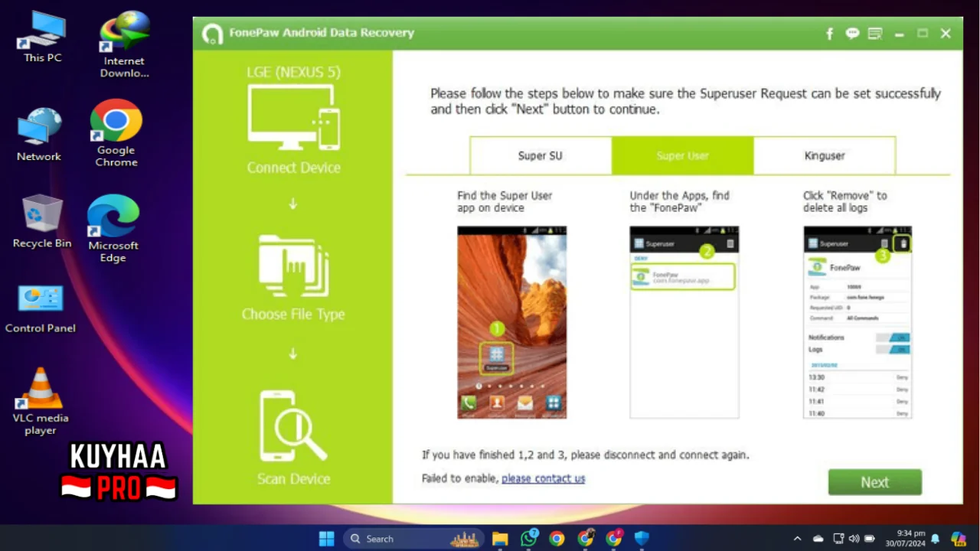The height and width of the screenshot is (551, 980).
Task: Open the menu icon beside chat bubble
Action: (x=875, y=34)
